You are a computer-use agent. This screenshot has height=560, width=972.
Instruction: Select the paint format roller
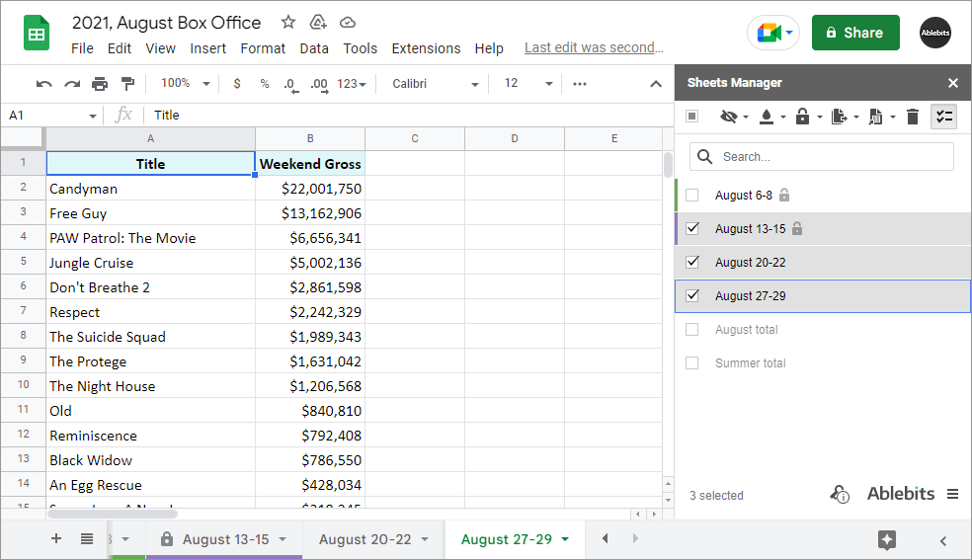point(127,84)
